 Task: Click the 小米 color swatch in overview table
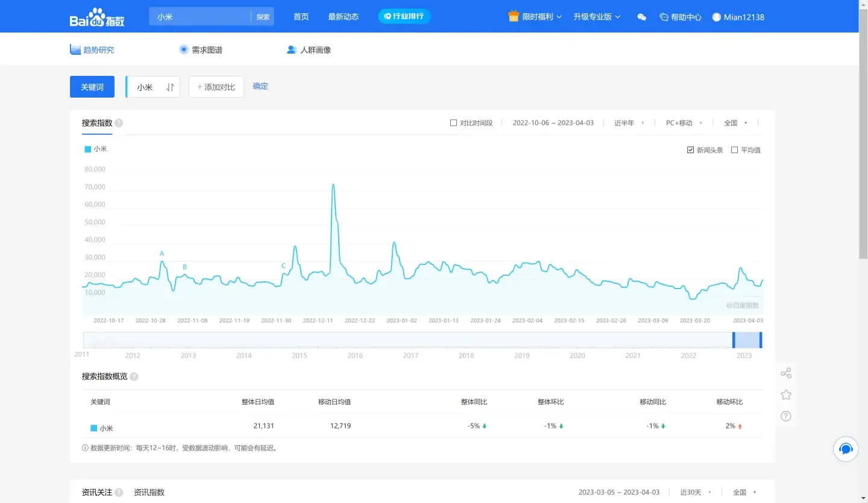[93, 428]
